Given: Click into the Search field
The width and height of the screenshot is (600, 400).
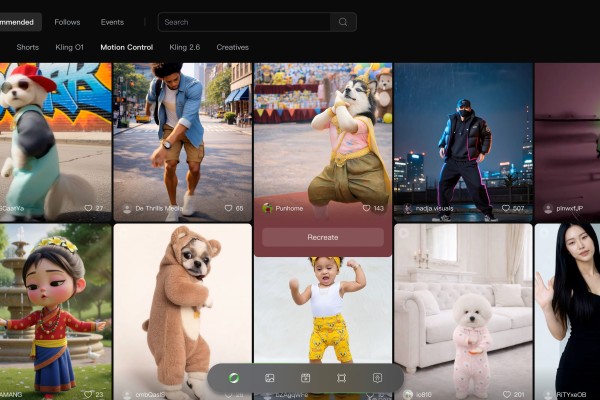Looking at the screenshot, I should [244, 22].
